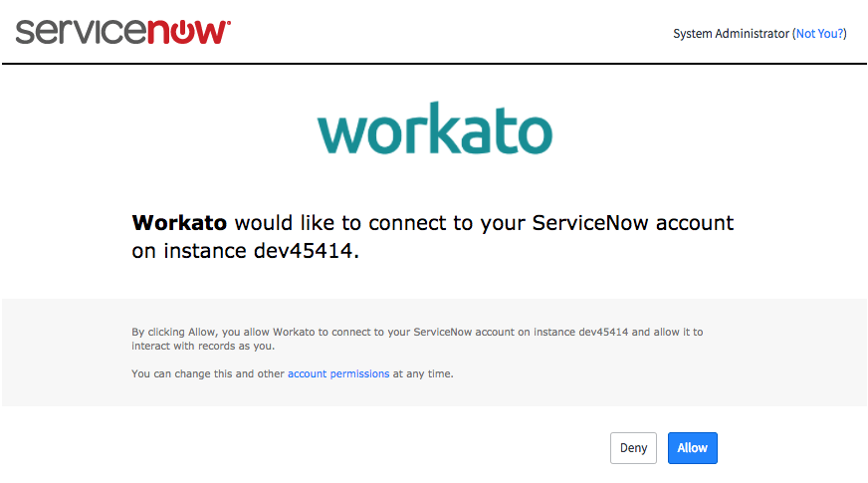Open the account permissions link
Image resolution: width=868 pixels, height=483 pixels.
[338, 374]
